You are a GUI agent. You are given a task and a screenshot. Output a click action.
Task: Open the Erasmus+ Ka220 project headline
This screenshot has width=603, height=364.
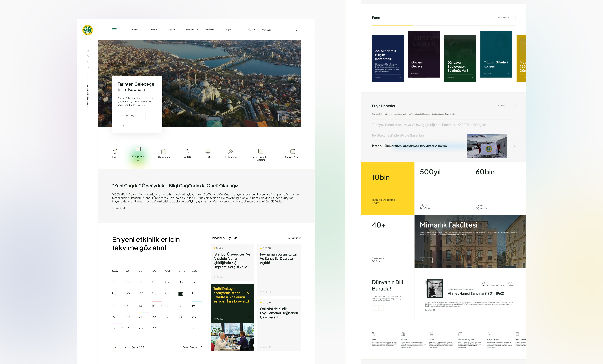[x=429, y=125]
